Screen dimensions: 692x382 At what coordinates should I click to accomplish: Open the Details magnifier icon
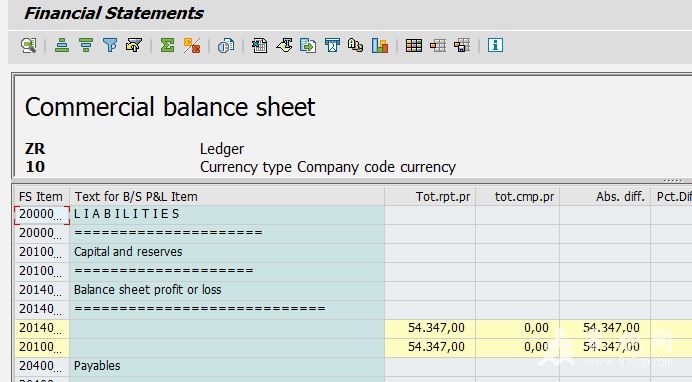29,45
